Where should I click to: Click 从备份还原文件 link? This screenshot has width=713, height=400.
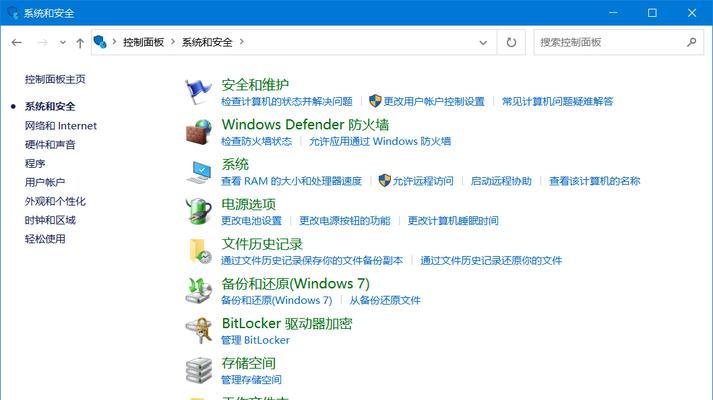coord(385,300)
